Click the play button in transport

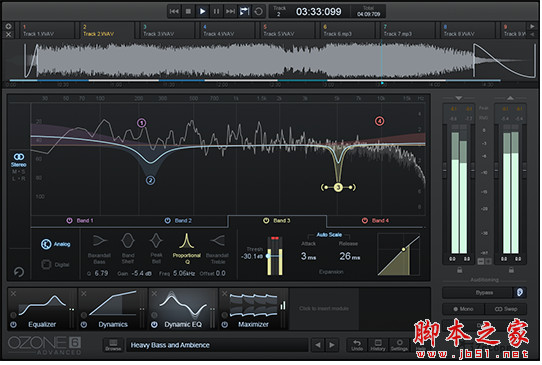(202, 11)
